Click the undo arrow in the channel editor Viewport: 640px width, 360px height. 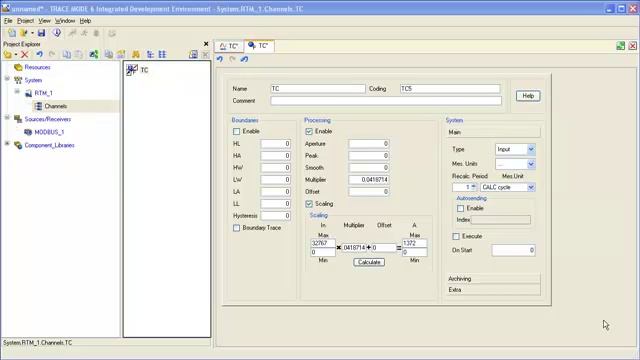click(220, 59)
